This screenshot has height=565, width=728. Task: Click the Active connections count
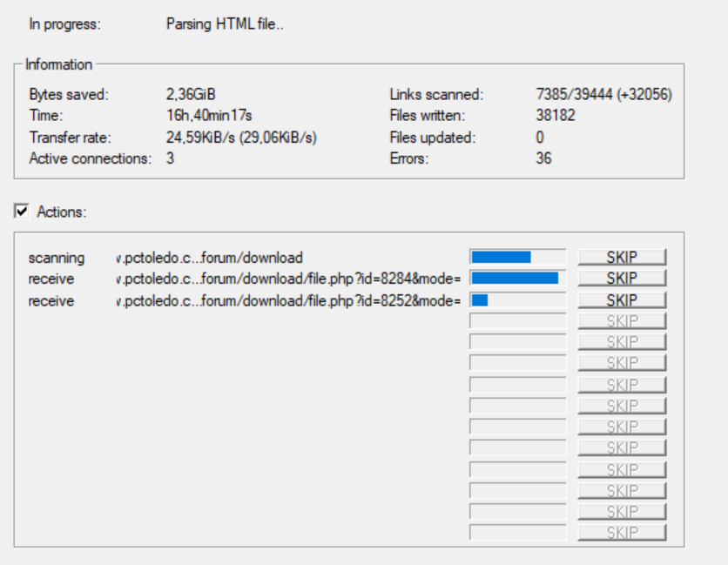point(170,158)
